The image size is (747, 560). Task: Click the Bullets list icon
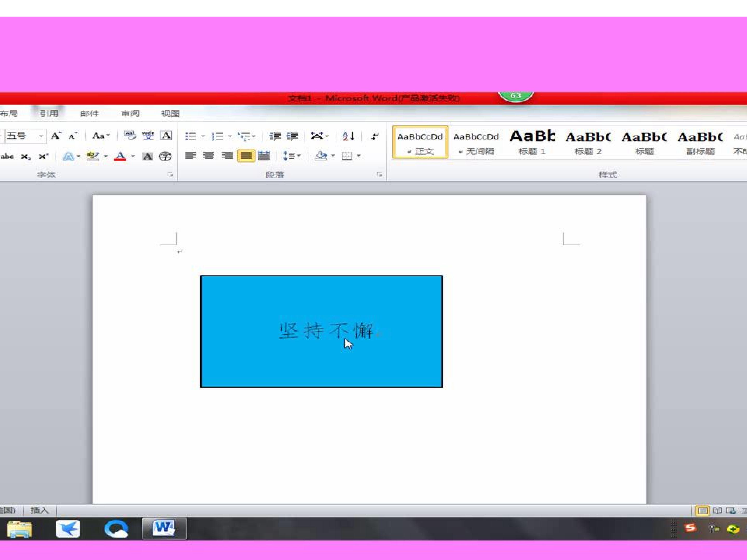(x=191, y=136)
